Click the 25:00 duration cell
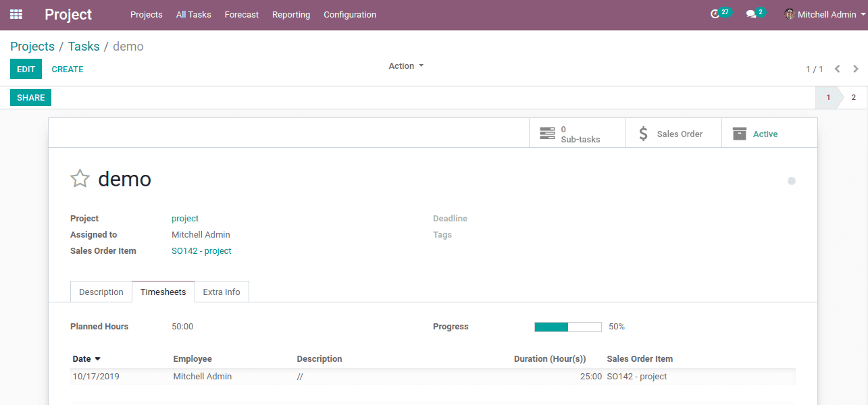Image resolution: width=868 pixels, height=405 pixels. [590, 377]
